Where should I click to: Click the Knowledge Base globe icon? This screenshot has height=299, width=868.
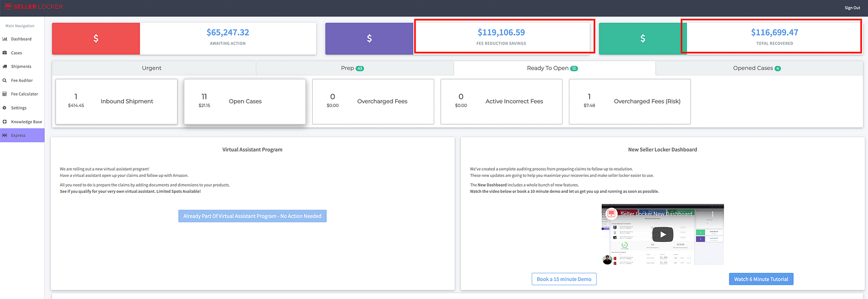(x=5, y=122)
